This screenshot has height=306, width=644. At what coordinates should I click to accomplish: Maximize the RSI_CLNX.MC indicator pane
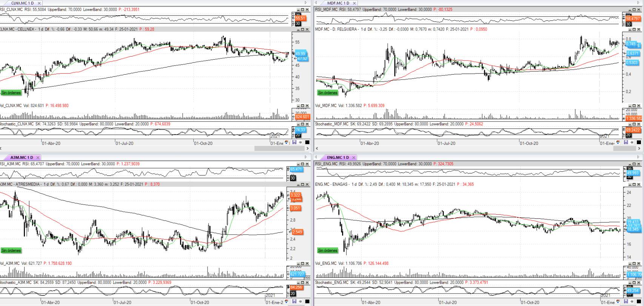tap(303, 9)
